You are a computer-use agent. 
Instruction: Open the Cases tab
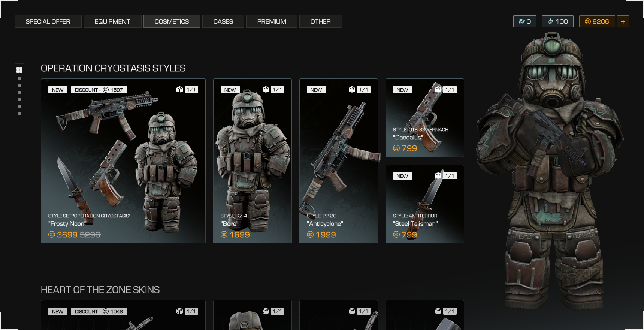pos(223,21)
